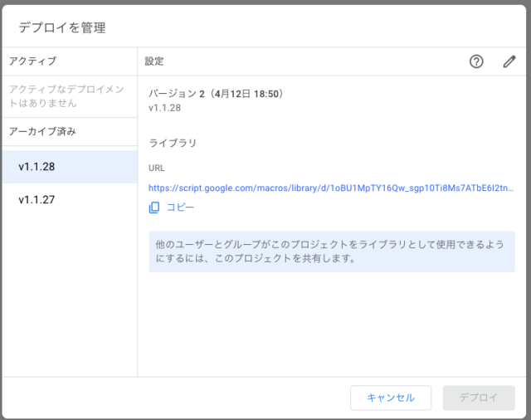This screenshot has height=420, width=531.
Task: Click the アクティブ section header
Action: click(x=33, y=61)
